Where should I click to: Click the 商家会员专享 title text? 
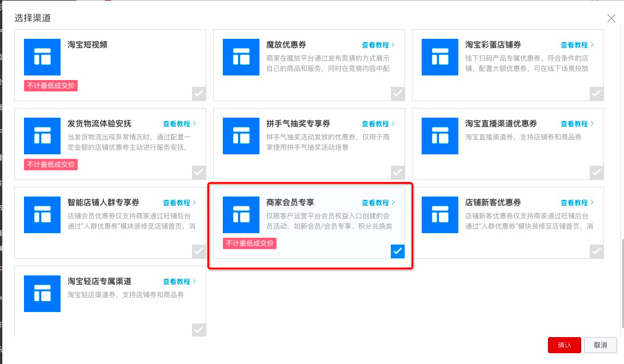click(x=290, y=202)
